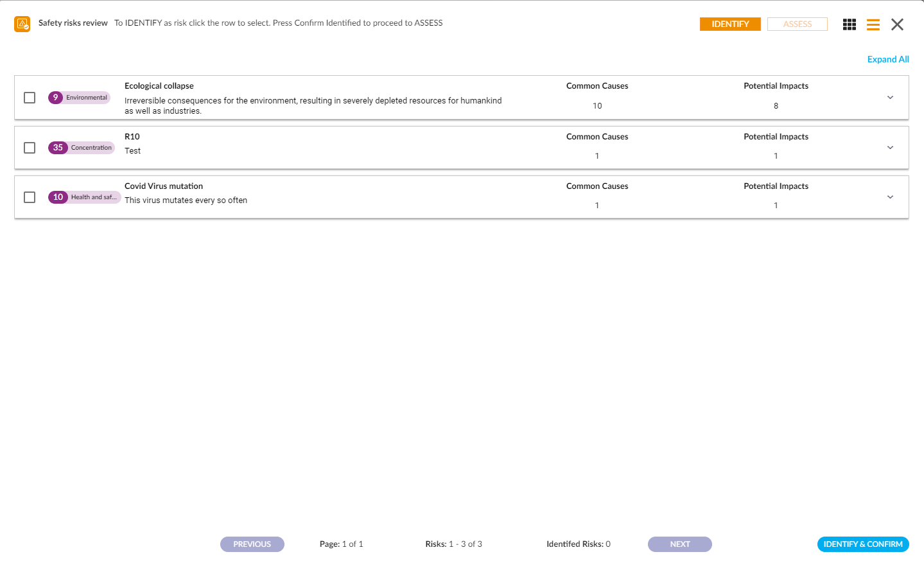924x570 pixels.
Task: Click Potential Impacts label in Covid Virus mutation row
Action: coord(776,186)
